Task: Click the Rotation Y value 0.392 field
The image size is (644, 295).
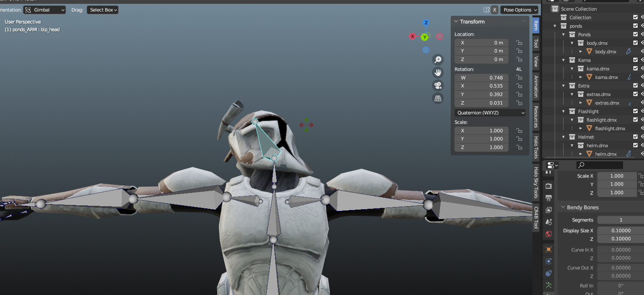Action: [482, 94]
